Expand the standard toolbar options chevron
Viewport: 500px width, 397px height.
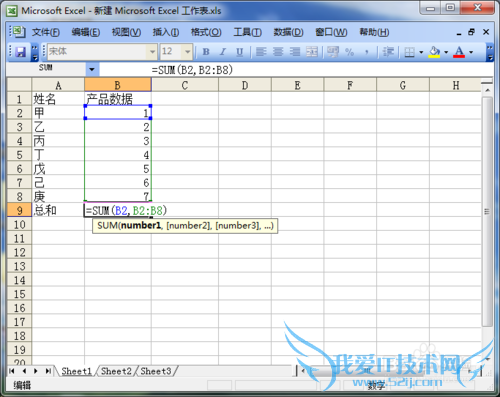pos(35,53)
